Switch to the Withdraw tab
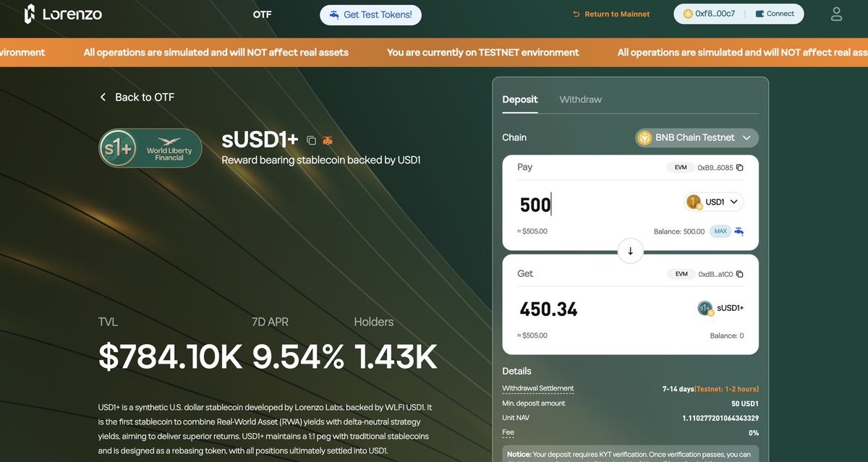The image size is (868, 462). pos(581,99)
